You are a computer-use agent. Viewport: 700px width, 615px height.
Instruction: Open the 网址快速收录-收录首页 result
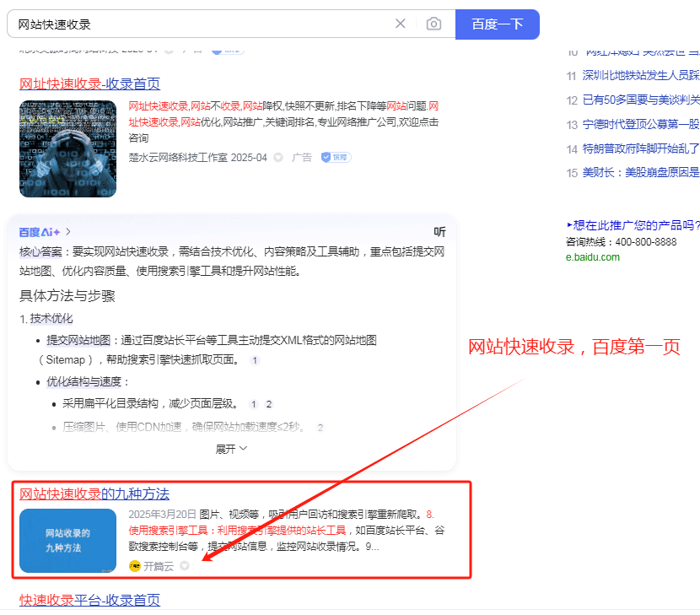pyautogui.click(x=89, y=84)
